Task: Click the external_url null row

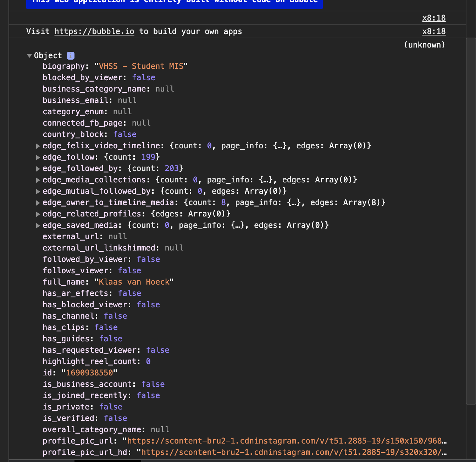Action: (85, 236)
